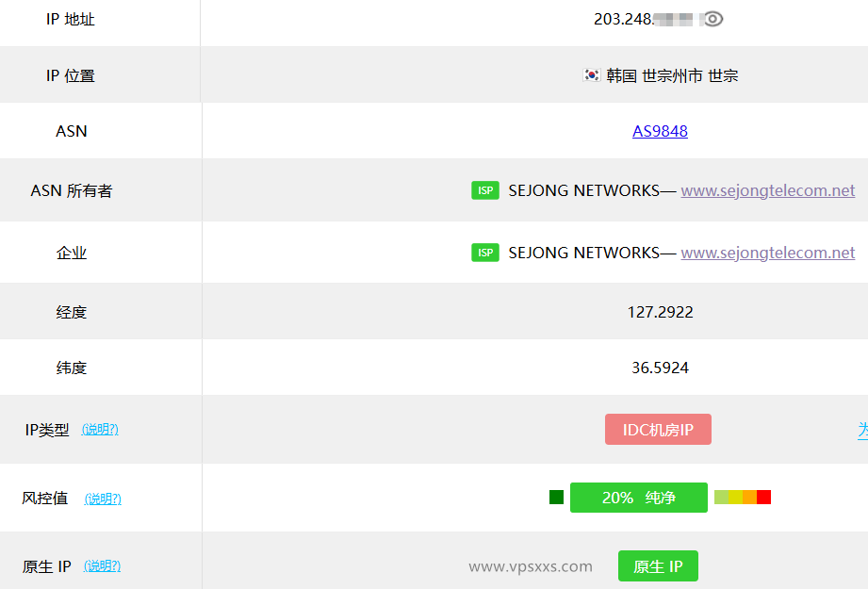Click the 经度 row label
Viewport: 868px width, 589px height.
click(x=72, y=312)
